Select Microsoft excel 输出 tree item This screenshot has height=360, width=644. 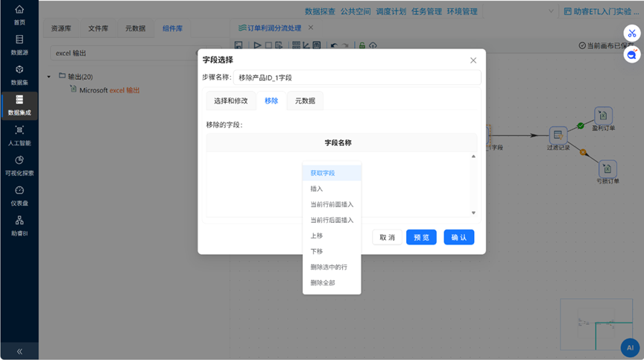pos(110,90)
